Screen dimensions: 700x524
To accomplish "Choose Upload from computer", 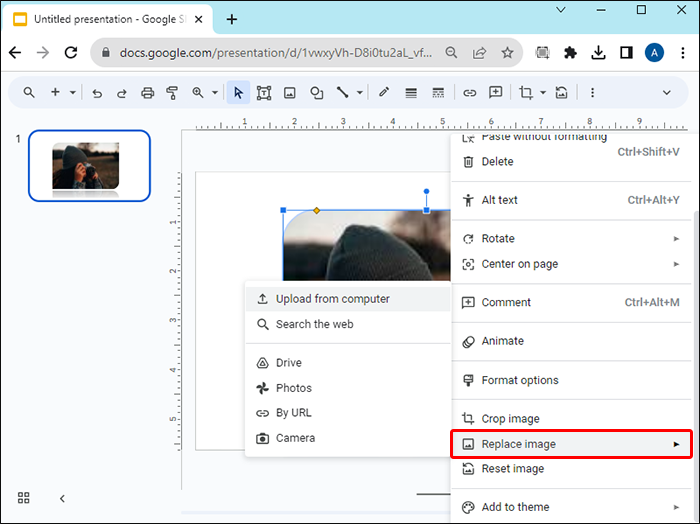I will 348,299.
